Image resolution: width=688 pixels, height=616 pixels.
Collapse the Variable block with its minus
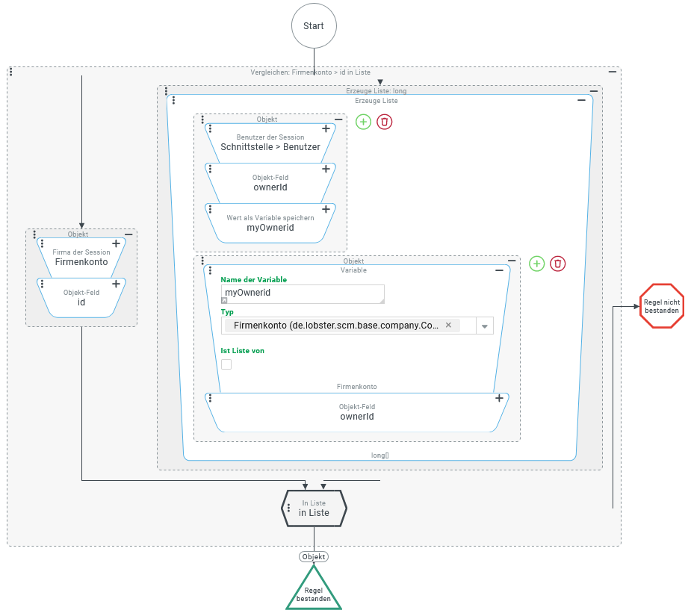tap(500, 270)
